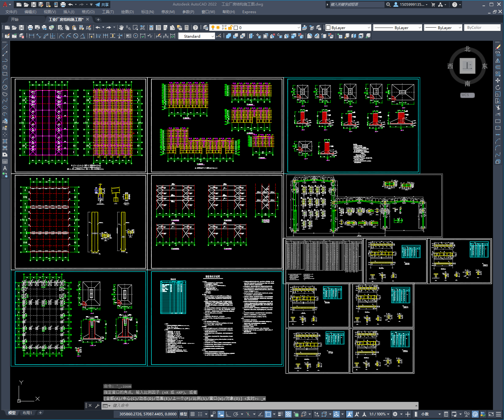
Task: Click the Undo arrow in standard toolbar
Action: tap(98, 28)
